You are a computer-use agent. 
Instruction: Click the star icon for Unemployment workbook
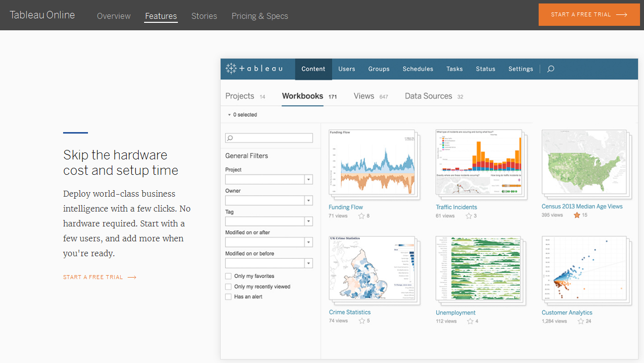pyautogui.click(x=470, y=321)
